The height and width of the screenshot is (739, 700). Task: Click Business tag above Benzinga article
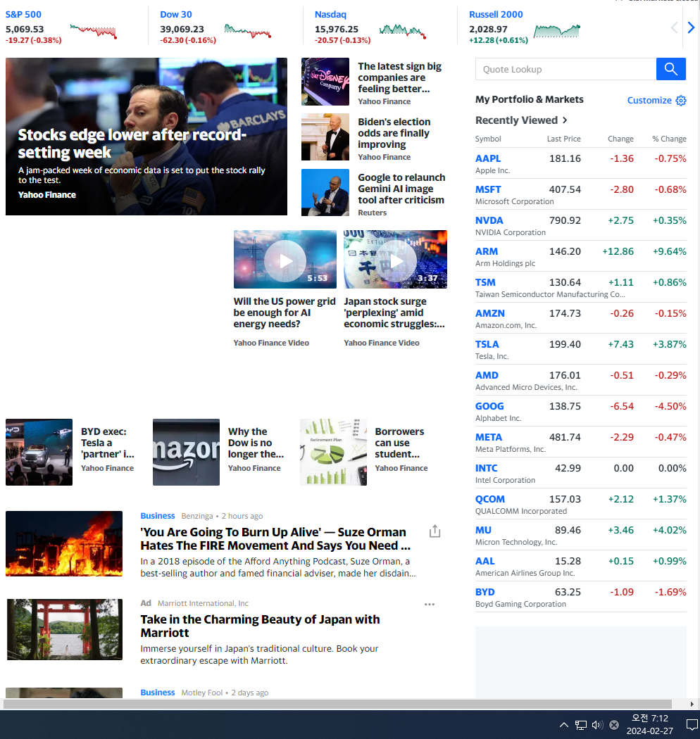point(158,516)
